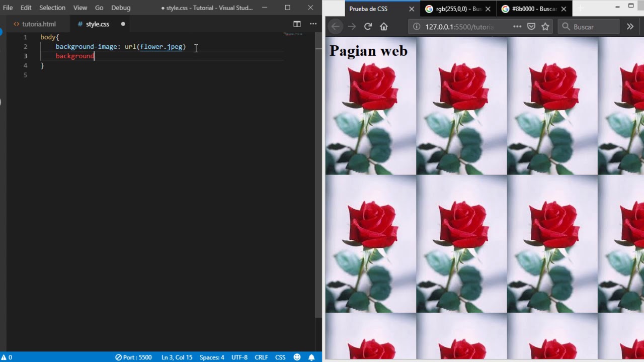Screen dimensions: 644x362
Task: Go forward in the browser
Action: point(352,27)
